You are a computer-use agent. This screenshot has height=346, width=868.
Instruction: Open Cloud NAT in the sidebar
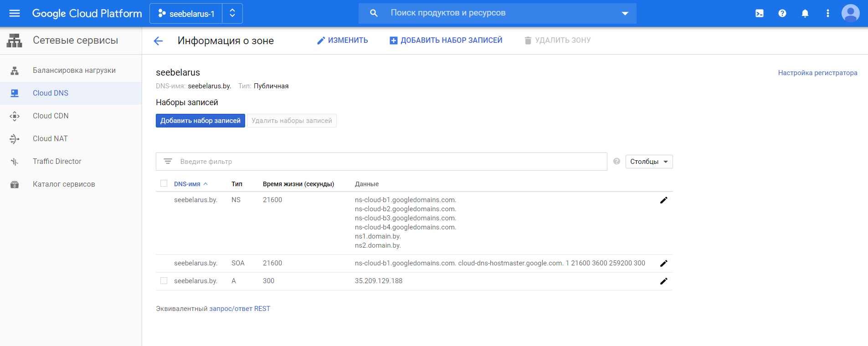point(50,139)
